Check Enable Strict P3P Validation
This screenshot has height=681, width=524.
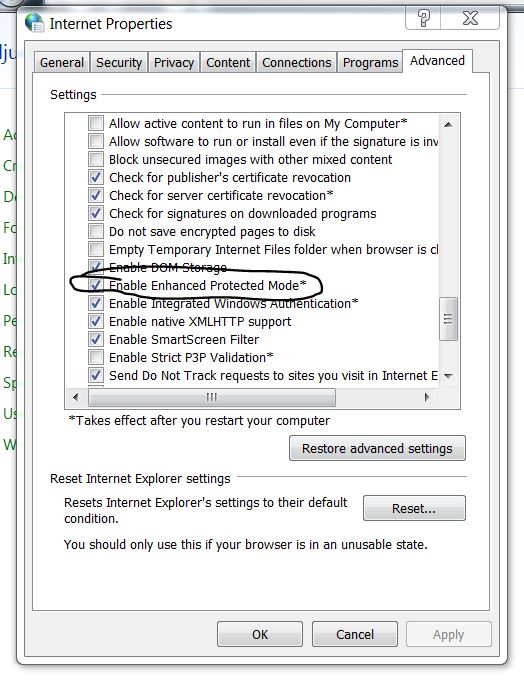pos(96,357)
